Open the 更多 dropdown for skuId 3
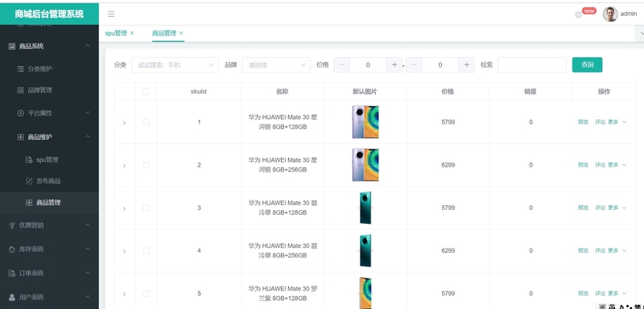The height and width of the screenshot is (309, 644). pyautogui.click(x=617, y=208)
